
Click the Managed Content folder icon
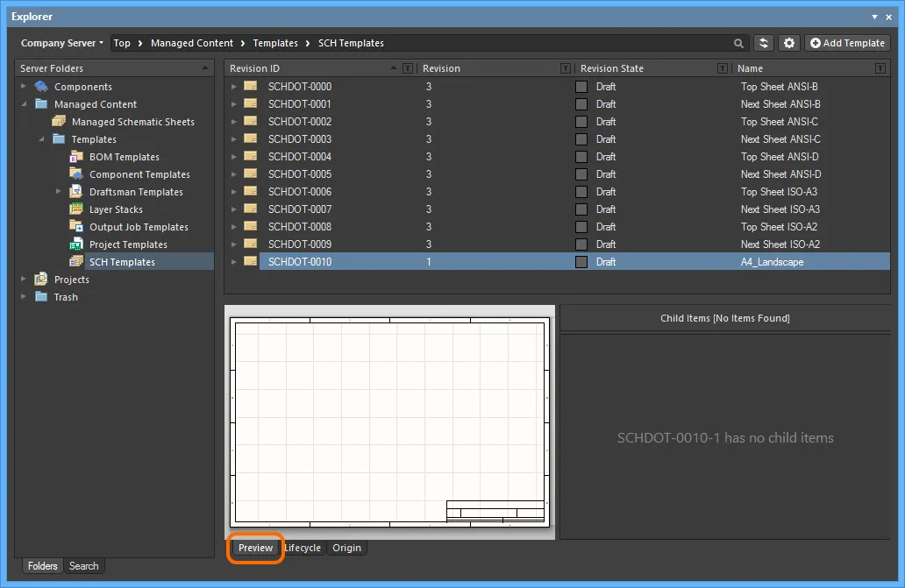click(x=41, y=103)
